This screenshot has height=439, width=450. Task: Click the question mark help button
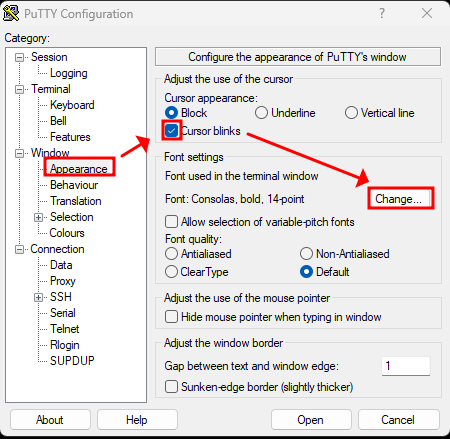382,13
